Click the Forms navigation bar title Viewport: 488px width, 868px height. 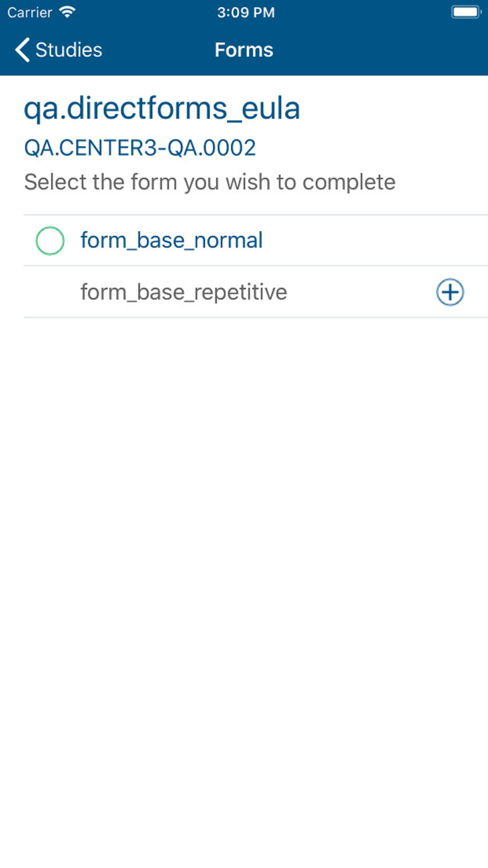click(x=244, y=50)
